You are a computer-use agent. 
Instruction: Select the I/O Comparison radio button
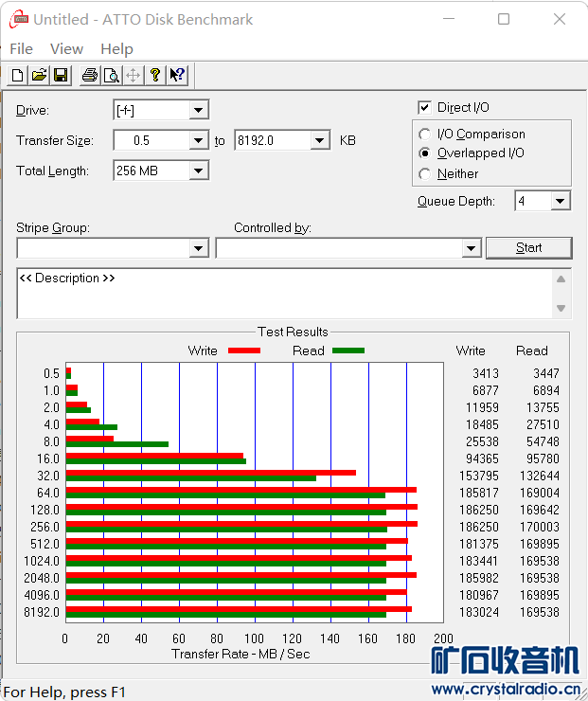coord(425,135)
